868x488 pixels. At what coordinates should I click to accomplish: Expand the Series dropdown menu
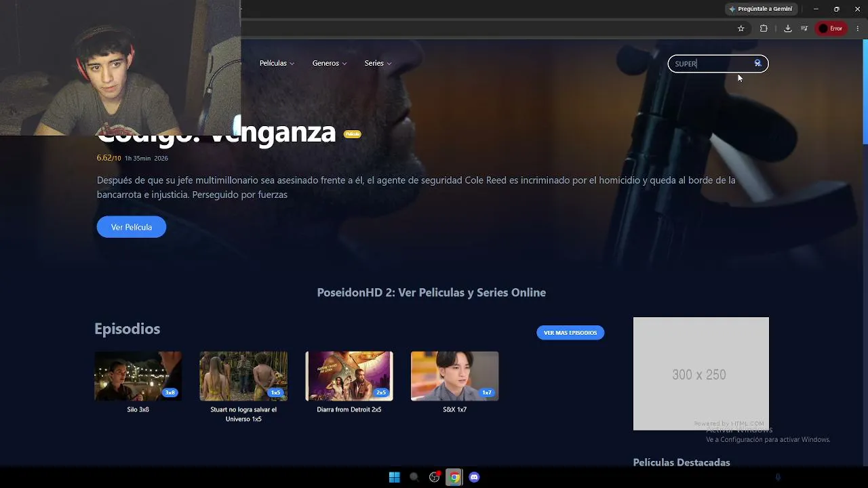378,63
